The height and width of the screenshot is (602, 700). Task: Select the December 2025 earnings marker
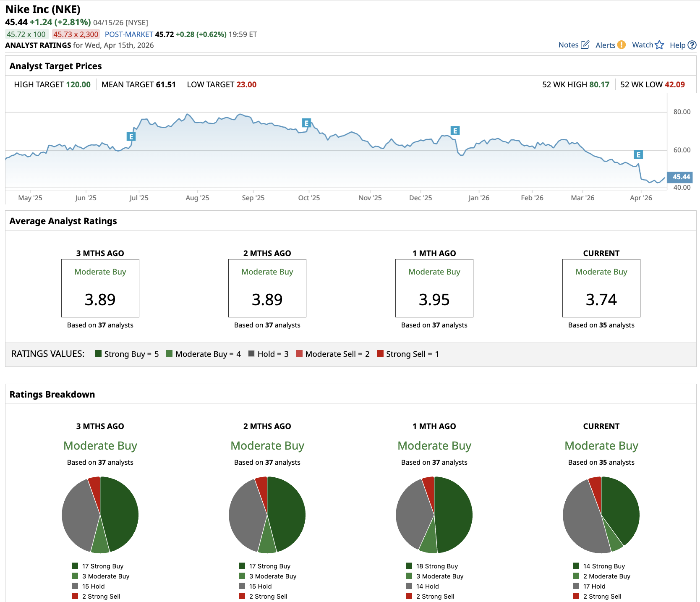point(455,131)
